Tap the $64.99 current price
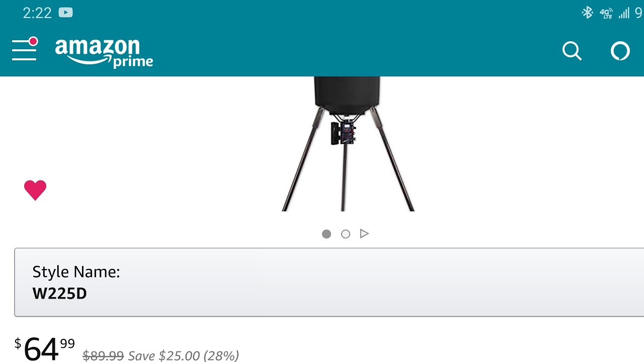This screenshot has height=362, width=644. pos(45,348)
